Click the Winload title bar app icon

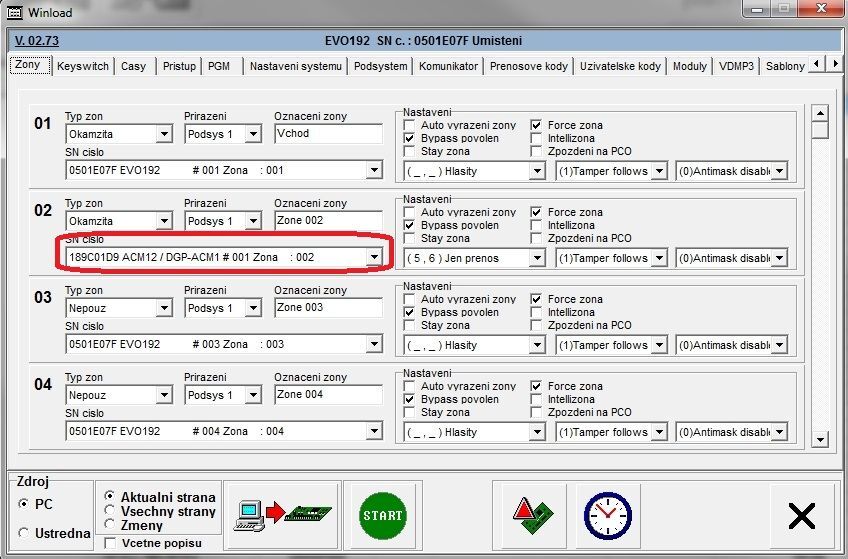pos(14,10)
